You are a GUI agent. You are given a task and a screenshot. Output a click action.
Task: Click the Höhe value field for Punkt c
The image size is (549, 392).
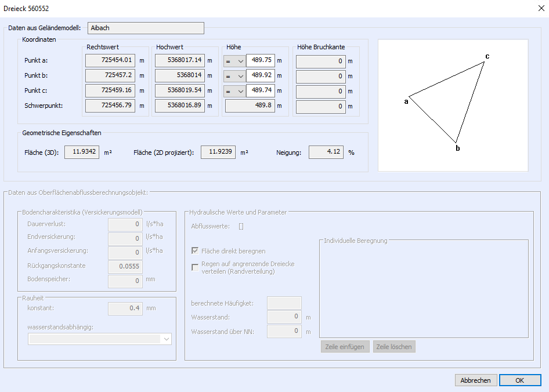(x=260, y=90)
